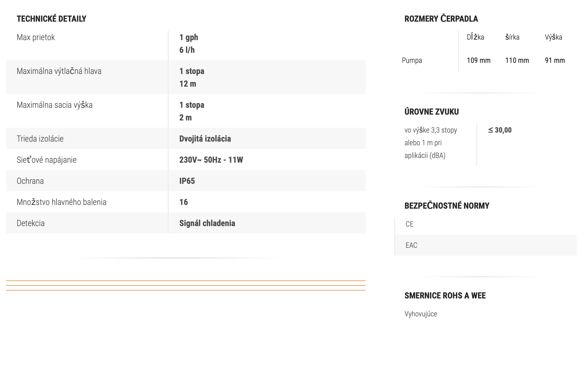Click the Sieťové napájanie label
The width and height of the screenshot is (588, 365).
coord(46,160)
